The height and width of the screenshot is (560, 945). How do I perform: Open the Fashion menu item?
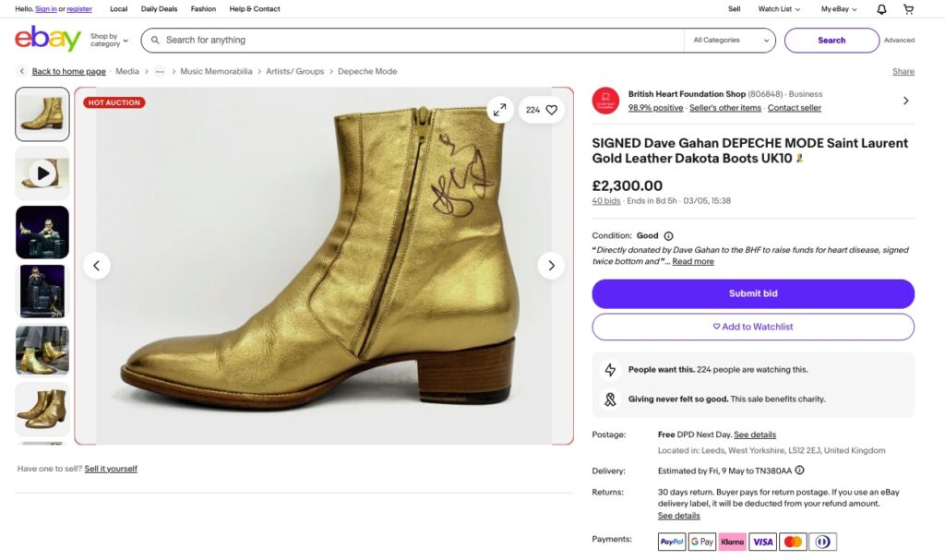[203, 9]
